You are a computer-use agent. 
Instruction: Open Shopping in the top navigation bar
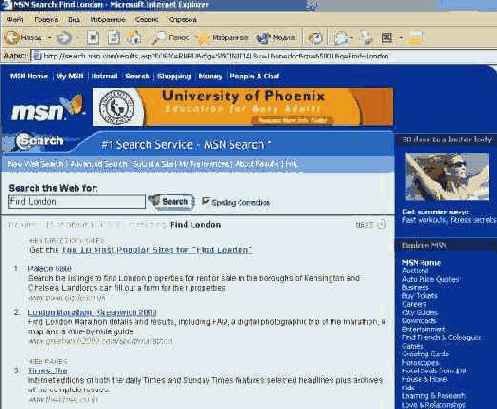coord(174,76)
